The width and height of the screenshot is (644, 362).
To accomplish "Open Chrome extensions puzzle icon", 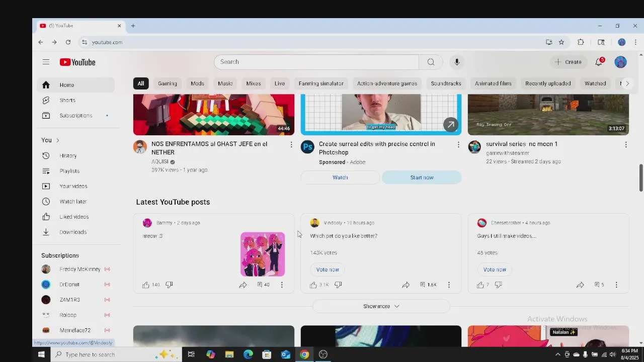I will point(581,42).
